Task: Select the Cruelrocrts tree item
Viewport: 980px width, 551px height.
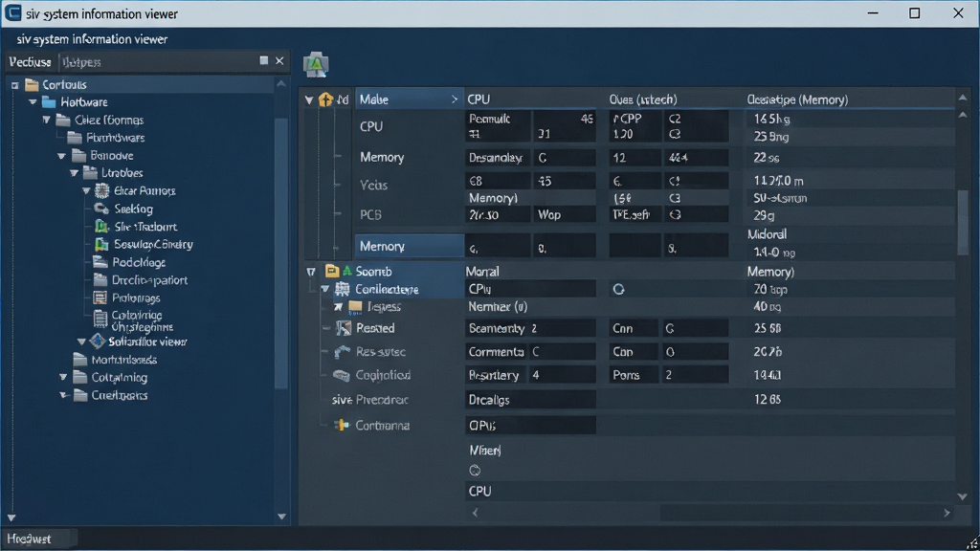Action: (x=119, y=395)
